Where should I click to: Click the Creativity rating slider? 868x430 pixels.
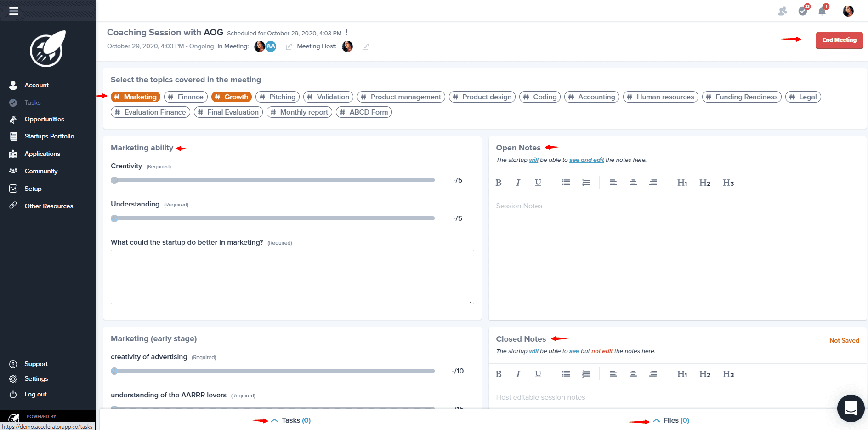(272, 180)
